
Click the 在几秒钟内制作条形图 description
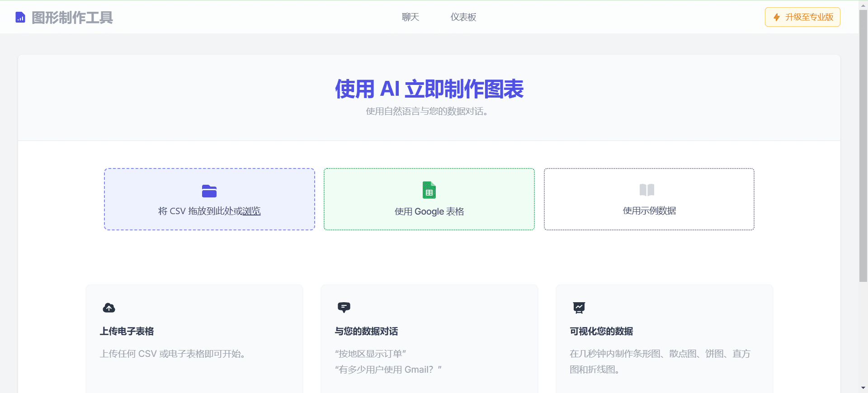click(660, 361)
